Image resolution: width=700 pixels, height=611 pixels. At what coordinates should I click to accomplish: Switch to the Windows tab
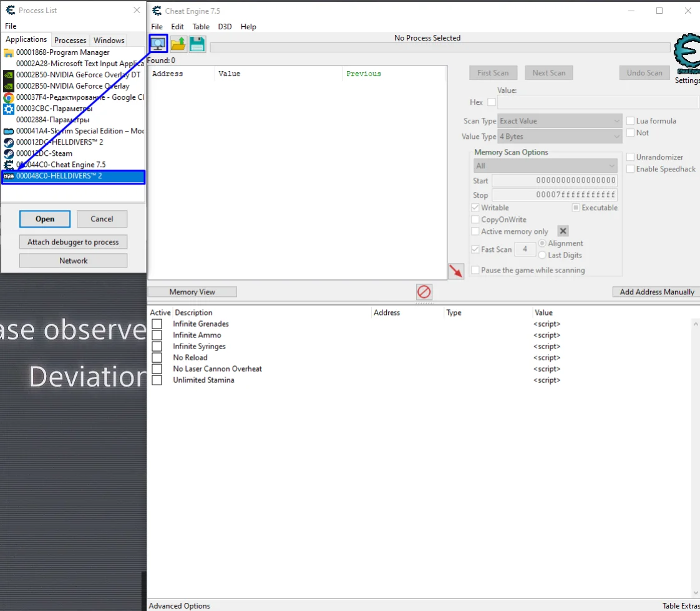tap(109, 40)
